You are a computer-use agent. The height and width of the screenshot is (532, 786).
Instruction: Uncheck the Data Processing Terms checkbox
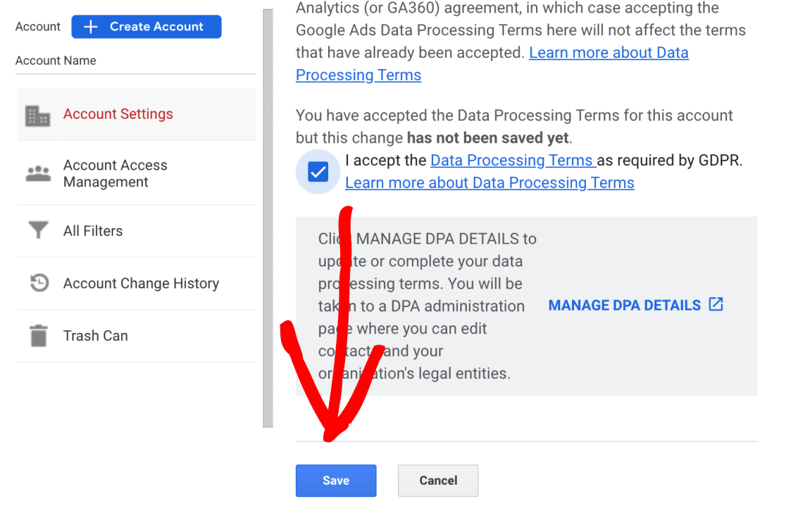point(318,172)
